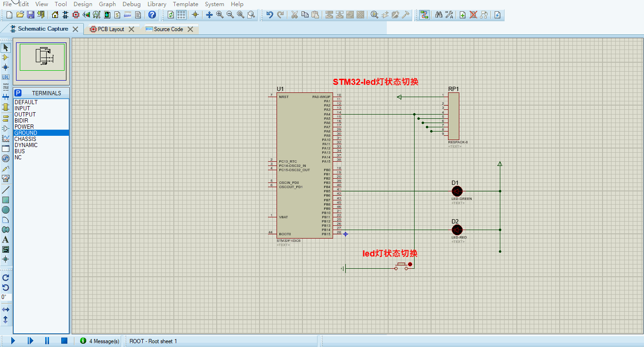Viewport: 644px width, 347px height.
Task: Select the Wire Label Mode tool
Action: pos(6,77)
